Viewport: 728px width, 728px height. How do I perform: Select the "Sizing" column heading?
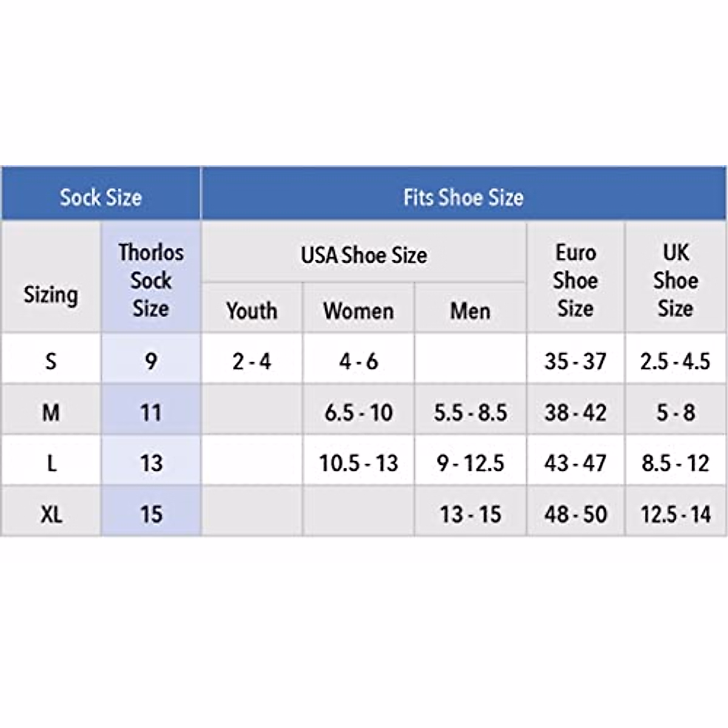[51, 295]
